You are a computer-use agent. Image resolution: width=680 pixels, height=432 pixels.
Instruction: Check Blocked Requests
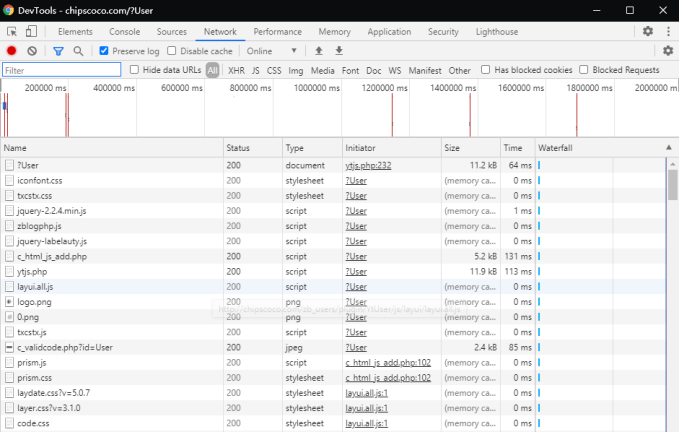click(584, 70)
